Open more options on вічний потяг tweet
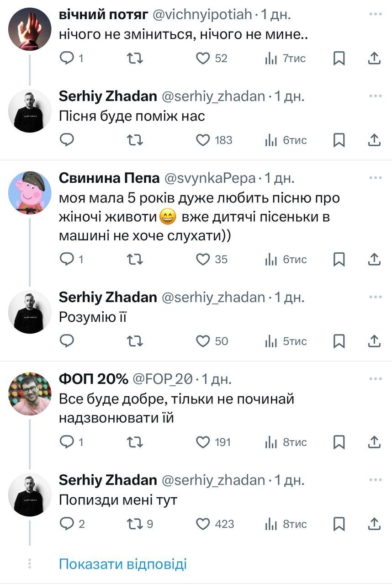Viewport: 392px width, 585px height. point(375,15)
